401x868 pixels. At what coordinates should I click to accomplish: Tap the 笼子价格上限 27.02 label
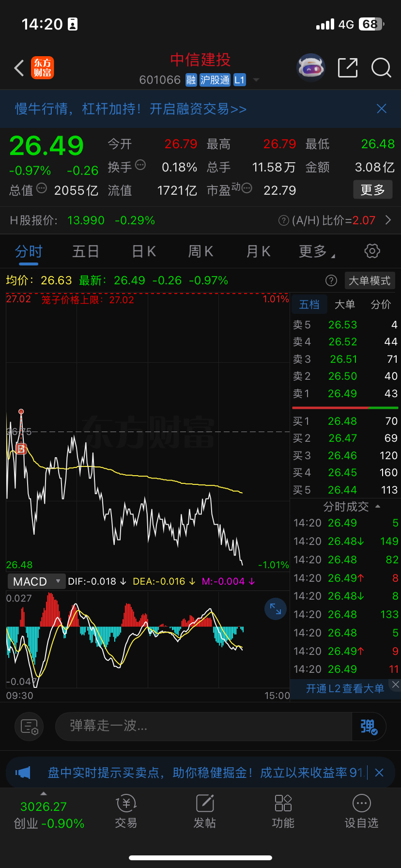88,300
